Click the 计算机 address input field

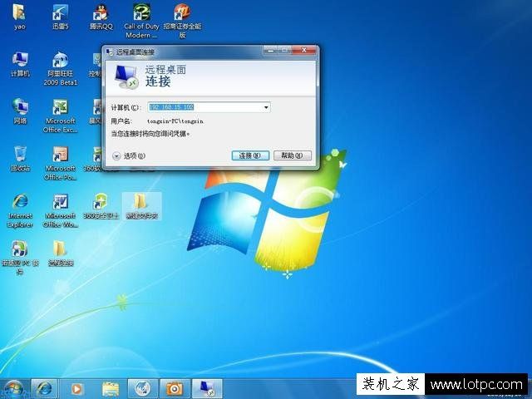[x=209, y=107]
